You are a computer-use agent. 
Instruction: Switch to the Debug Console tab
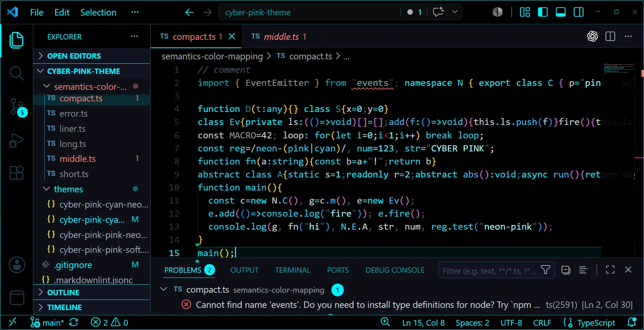(395, 270)
